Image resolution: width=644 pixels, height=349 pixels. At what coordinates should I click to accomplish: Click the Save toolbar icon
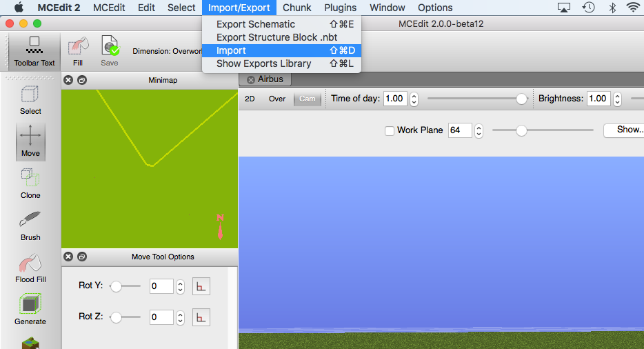pos(110,51)
